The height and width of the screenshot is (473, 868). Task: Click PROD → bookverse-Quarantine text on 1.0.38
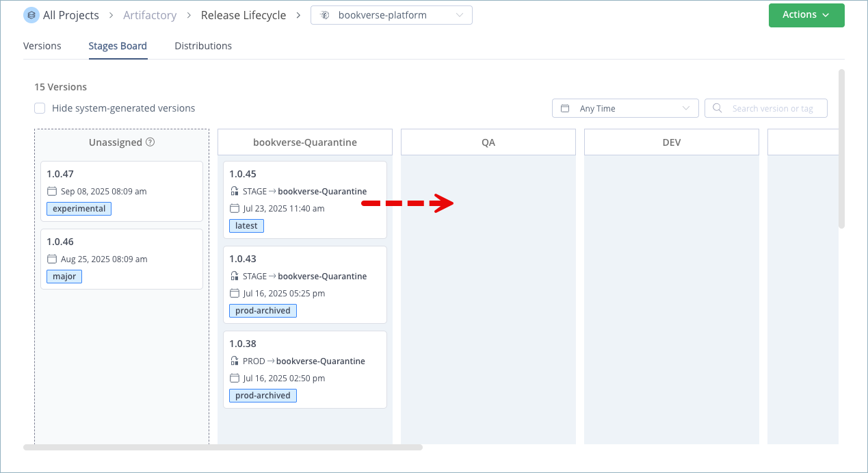point(304,361)
